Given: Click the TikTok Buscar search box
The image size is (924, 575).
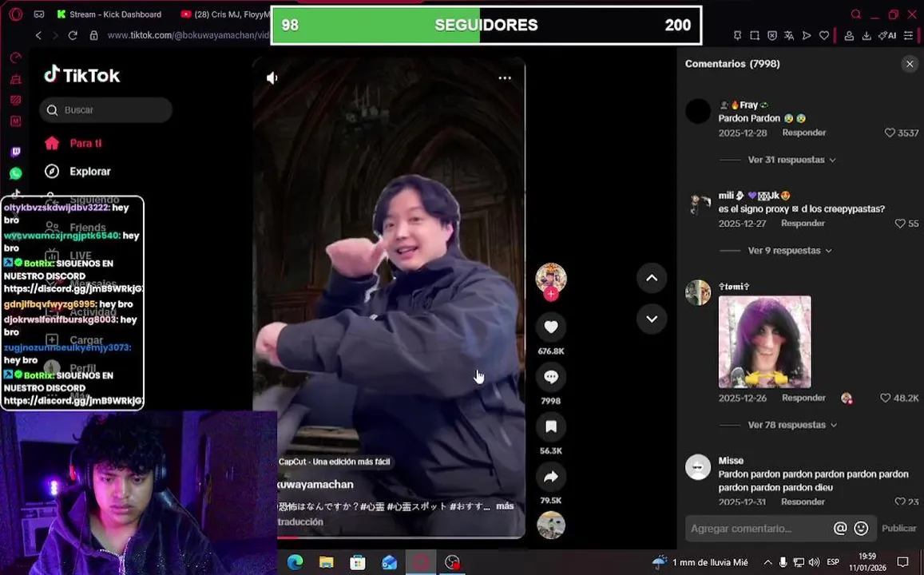Looking at the screenshot, I should (106, 110).
